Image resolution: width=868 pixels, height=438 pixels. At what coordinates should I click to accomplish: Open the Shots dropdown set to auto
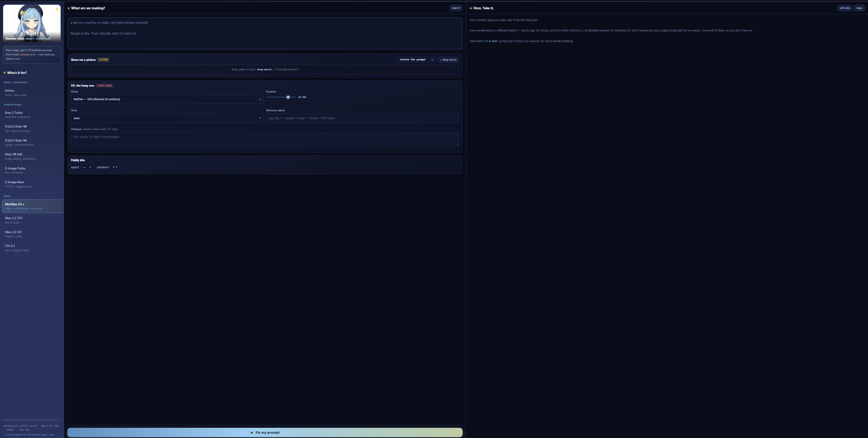(x=167, y=118)
